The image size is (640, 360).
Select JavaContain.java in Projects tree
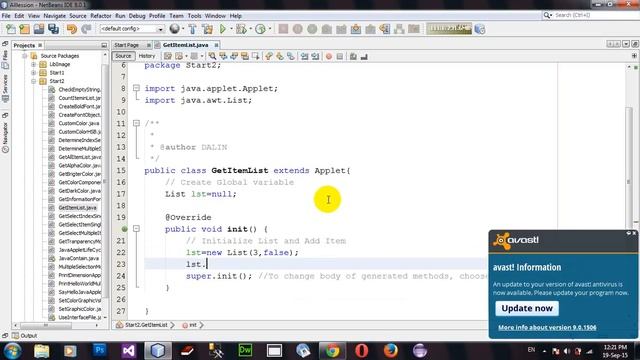(78, 258)
